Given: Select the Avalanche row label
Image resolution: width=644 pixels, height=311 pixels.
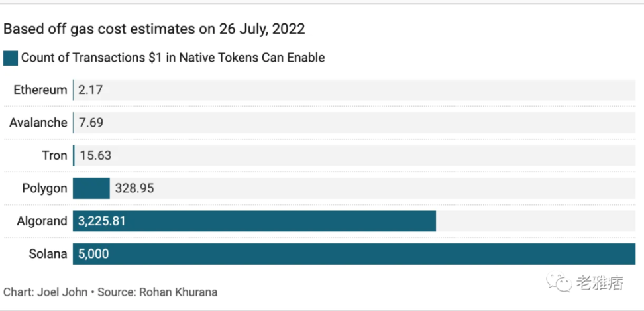Looking at the screenshot, I should 38,123.
